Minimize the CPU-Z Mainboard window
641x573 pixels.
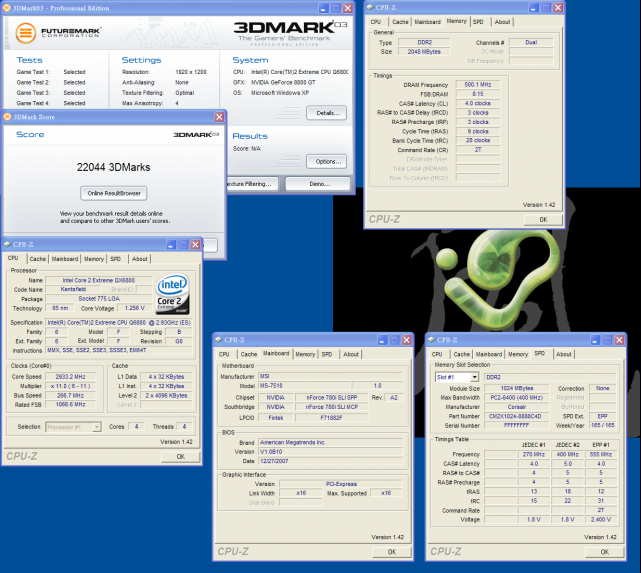tap(382, 340)
